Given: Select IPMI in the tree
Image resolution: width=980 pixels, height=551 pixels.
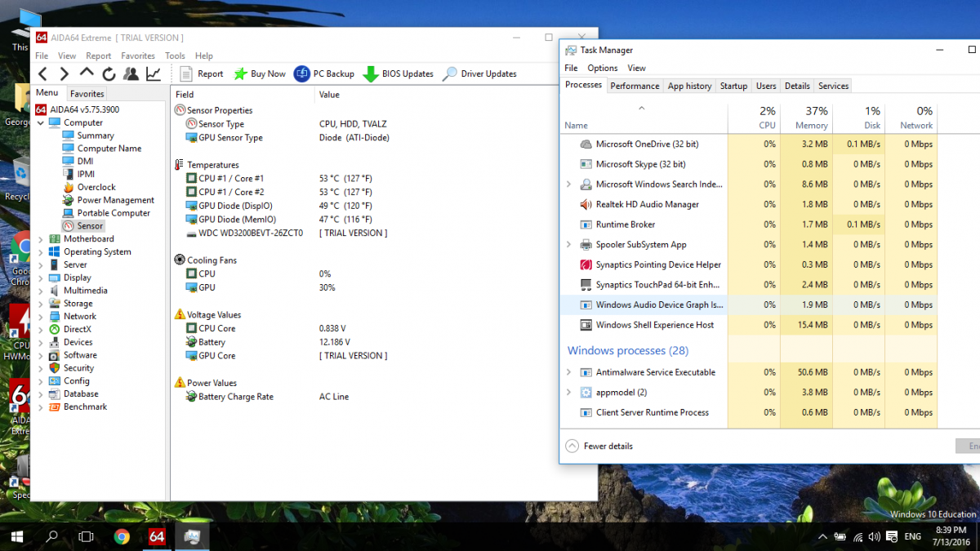Looking at the screenshot, I should [x=78, y=174].
